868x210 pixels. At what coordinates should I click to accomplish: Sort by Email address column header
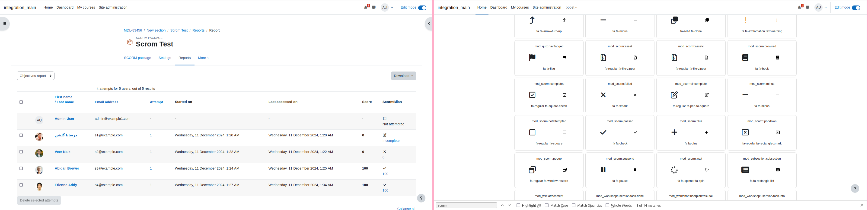[x=106, y=102]
